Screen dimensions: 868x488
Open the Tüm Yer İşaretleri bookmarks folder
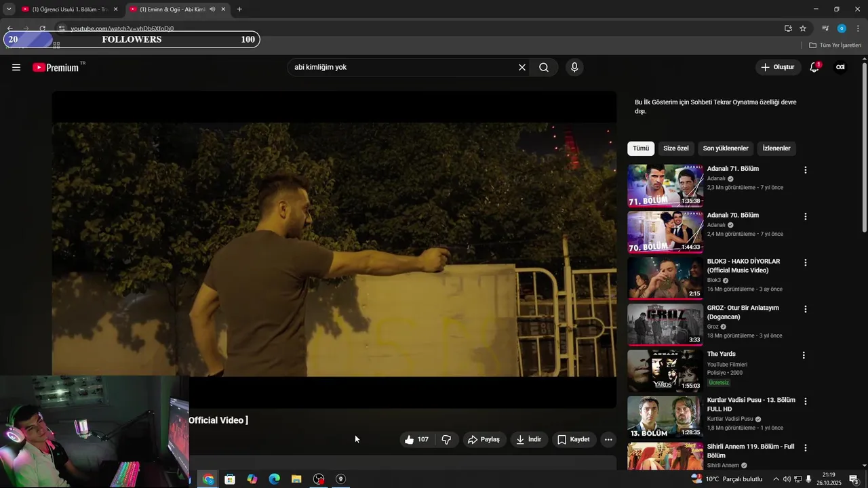[x=835, y=45]
